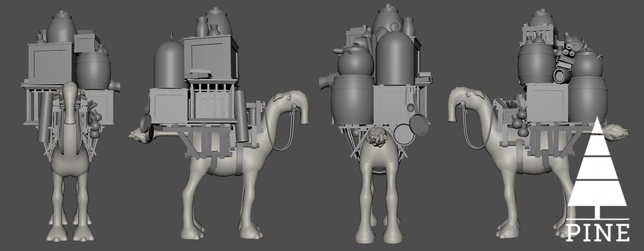The height and width of the screenshot is (251, 644).
Task: Select the front view of the pack animal
Action: 71,126
